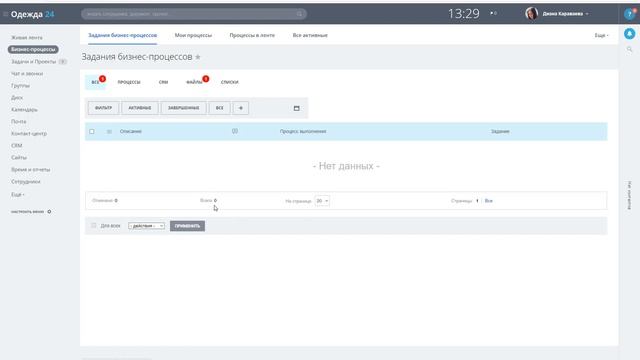Open the notifications bell icon
The height and width of the screenshot is (360, 640).
click(629, 33)
